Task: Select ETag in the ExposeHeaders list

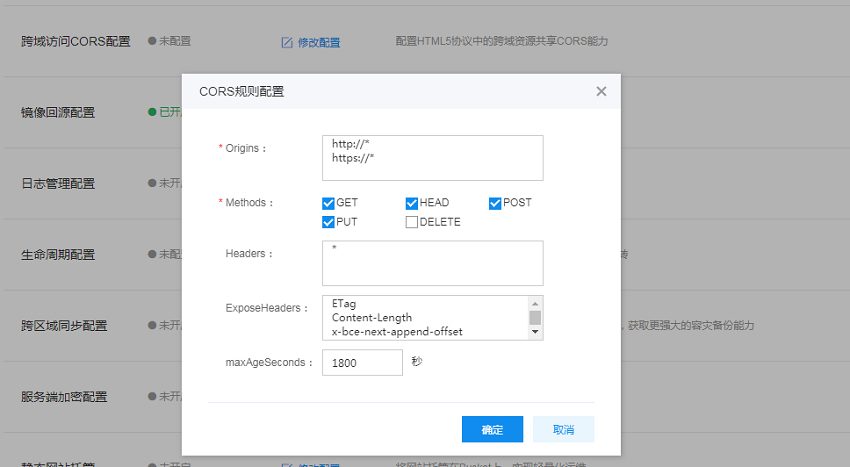Action: (x=344, y=304)
